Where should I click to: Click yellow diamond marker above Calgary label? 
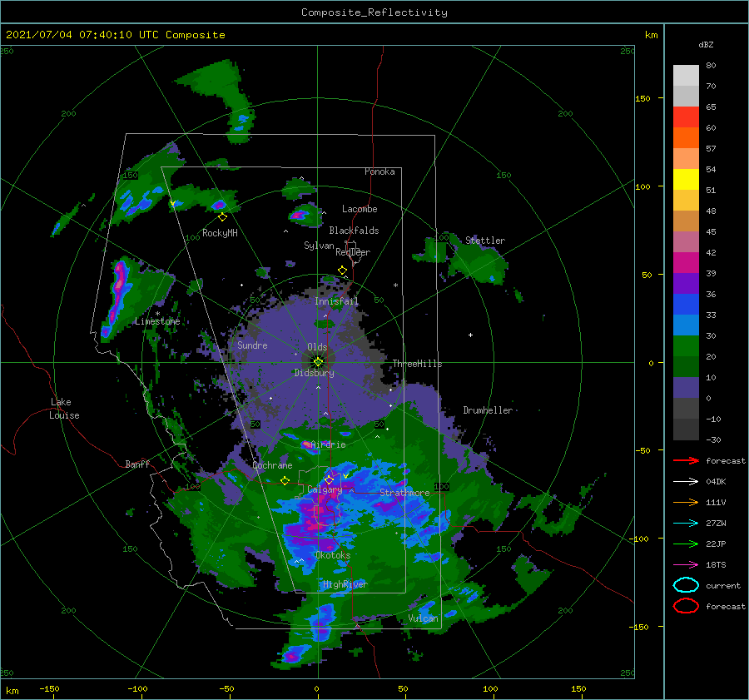[329, 479]
